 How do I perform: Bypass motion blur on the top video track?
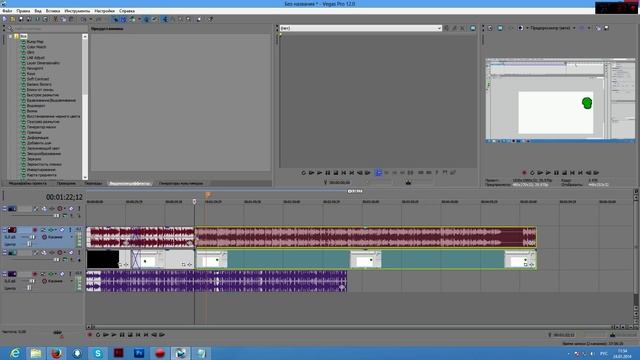click(36, 209)
